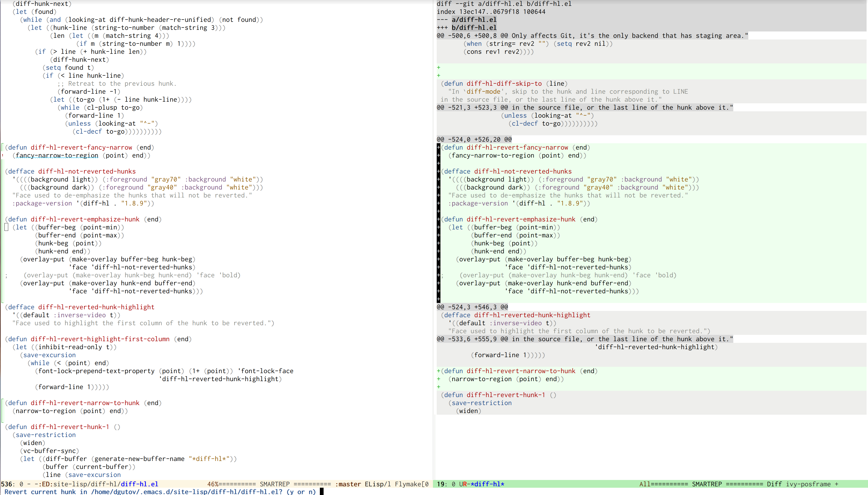Click the b/diff-hl.el file header line
The image size is (868, 495).
pos(474,27)
